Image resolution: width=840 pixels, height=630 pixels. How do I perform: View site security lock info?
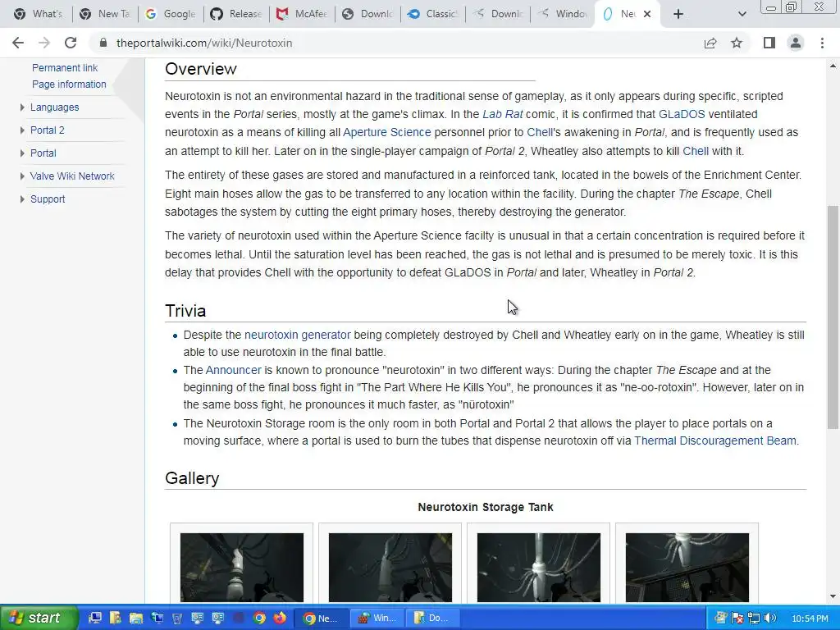103,43
